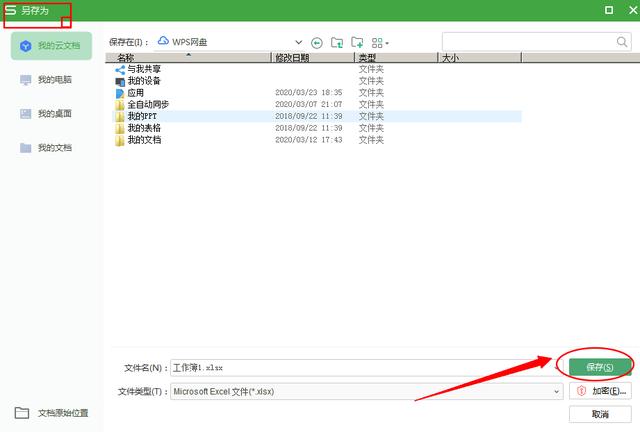Open 文档原始位置 at bottom left

coord(51,413)
